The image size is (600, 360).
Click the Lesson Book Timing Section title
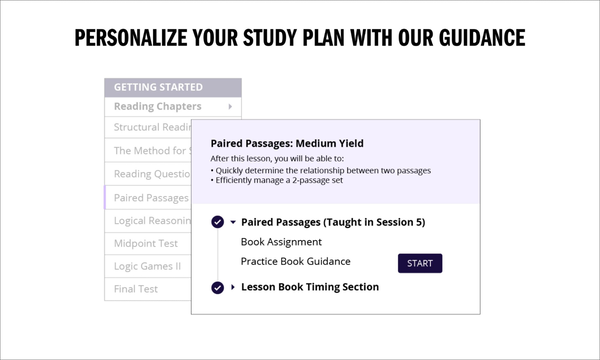(310, 287)
